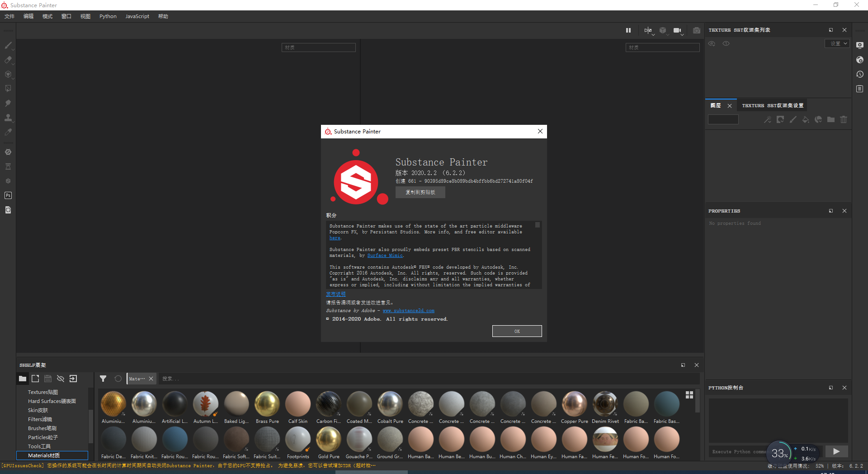
Task: Add a folder in the layers panel
Action: pos(831,119)
